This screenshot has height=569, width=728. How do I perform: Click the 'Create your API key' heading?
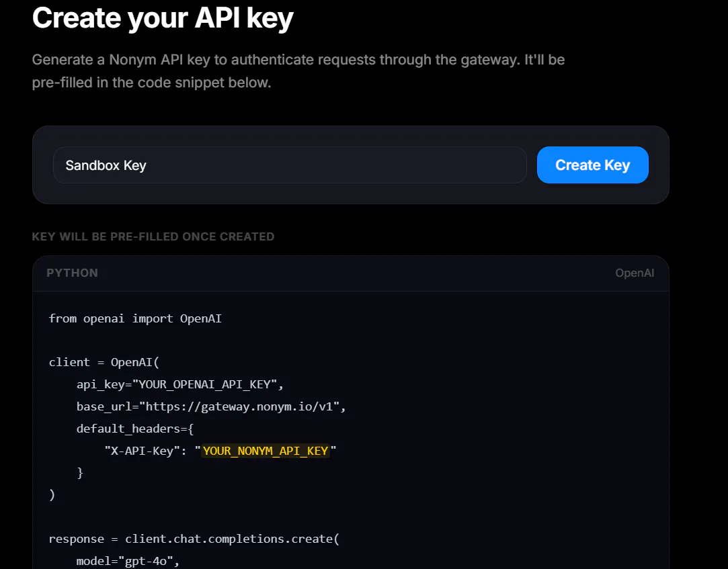tap(163, 19)
